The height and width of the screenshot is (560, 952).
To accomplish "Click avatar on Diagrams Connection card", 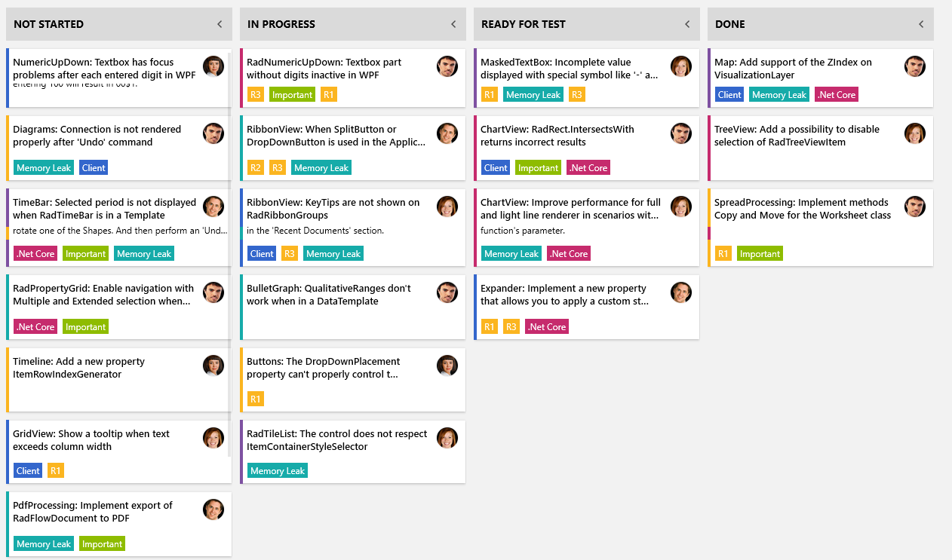I will tap(213, 133).
